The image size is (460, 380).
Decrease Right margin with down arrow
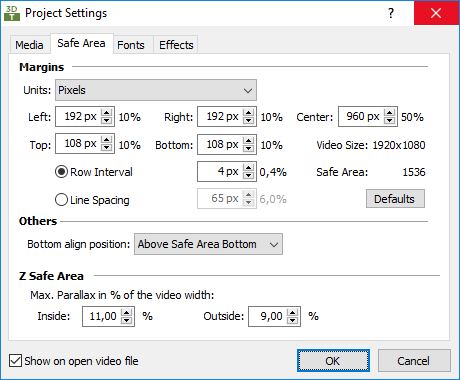(248, 121)
